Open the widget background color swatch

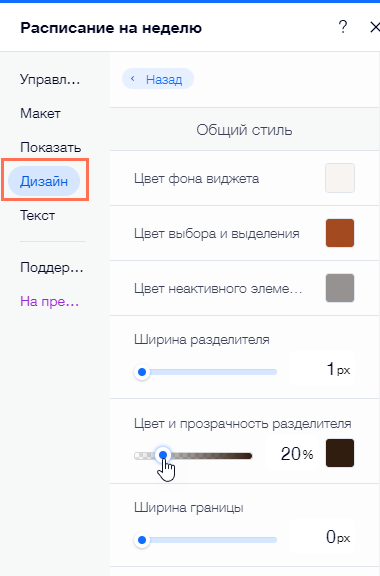pos(340,178)
